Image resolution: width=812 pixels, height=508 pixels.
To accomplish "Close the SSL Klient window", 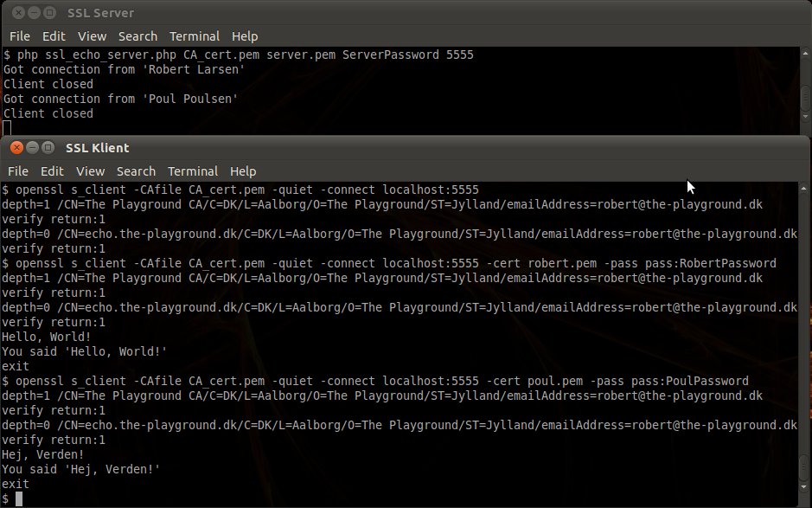I will (16, 148).
